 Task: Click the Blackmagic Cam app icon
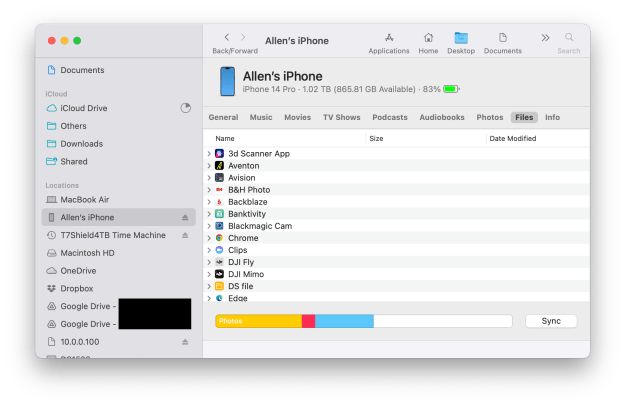(219, 226)
